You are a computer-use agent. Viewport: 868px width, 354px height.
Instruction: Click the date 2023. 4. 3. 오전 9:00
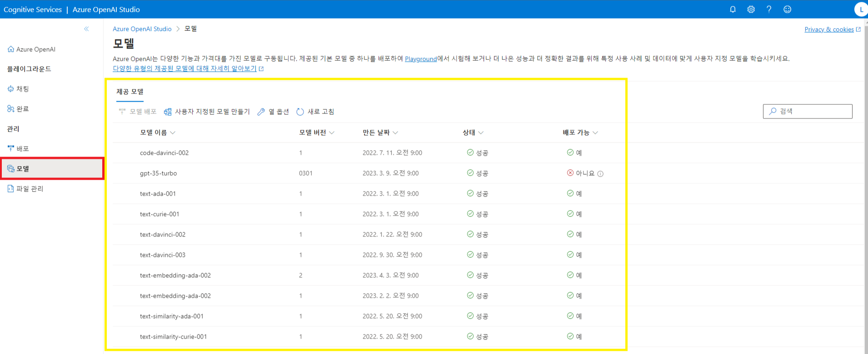coord(391,275)
